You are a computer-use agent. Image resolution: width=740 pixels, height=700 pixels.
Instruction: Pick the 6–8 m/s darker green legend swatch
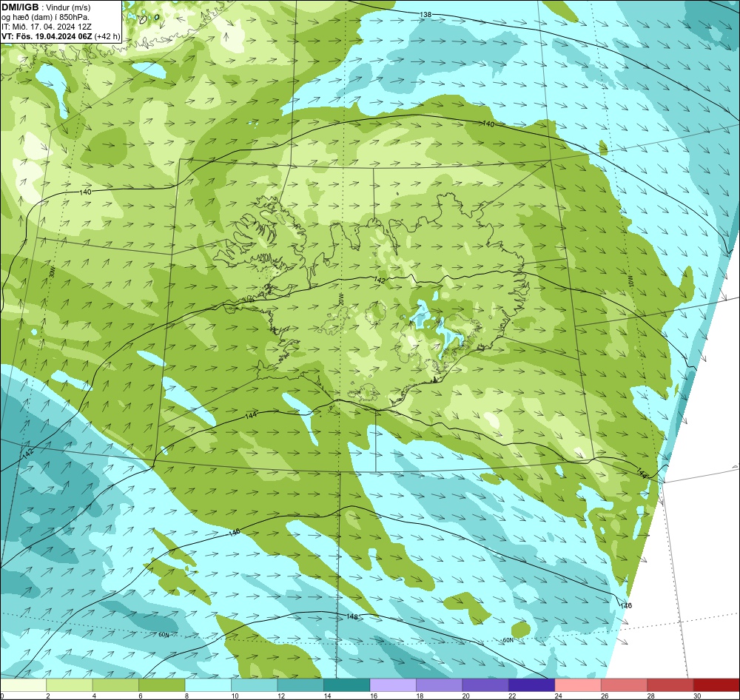tap(162, 685)
